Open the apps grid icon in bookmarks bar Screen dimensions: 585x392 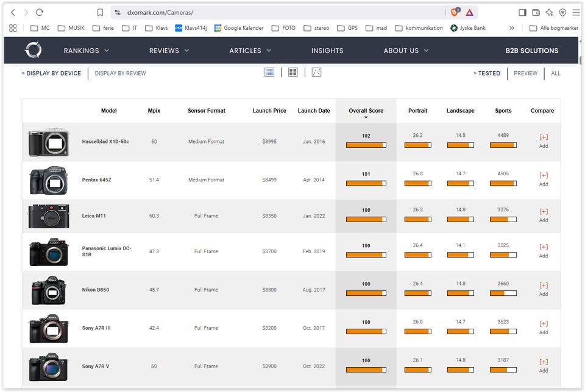point(13,28)
